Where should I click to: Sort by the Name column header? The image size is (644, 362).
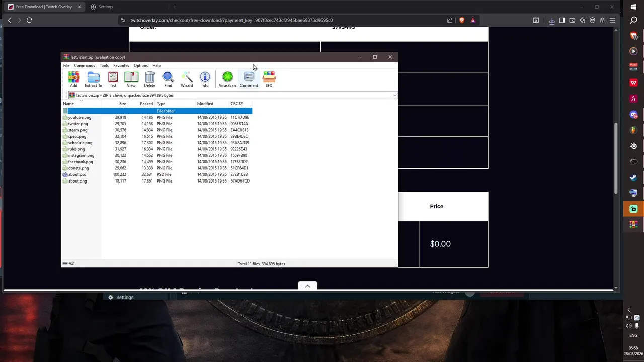tap(81, 104)
